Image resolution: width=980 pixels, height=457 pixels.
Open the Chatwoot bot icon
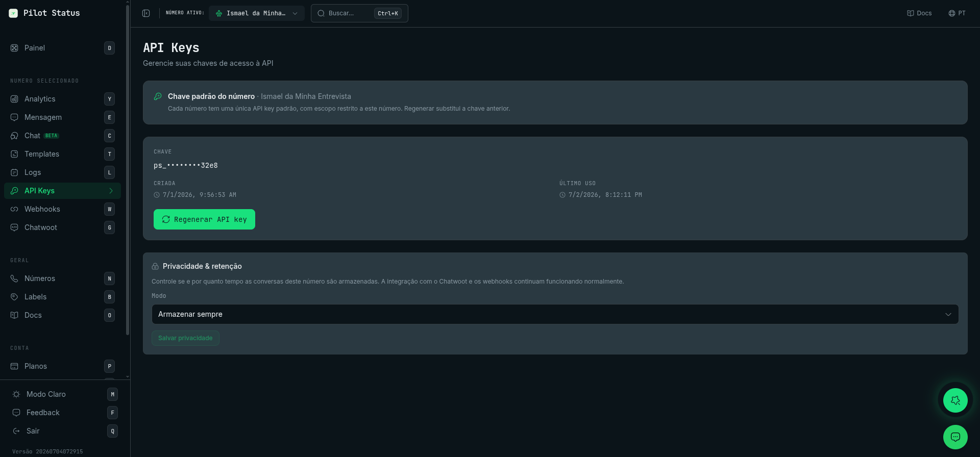coord(14,227)
